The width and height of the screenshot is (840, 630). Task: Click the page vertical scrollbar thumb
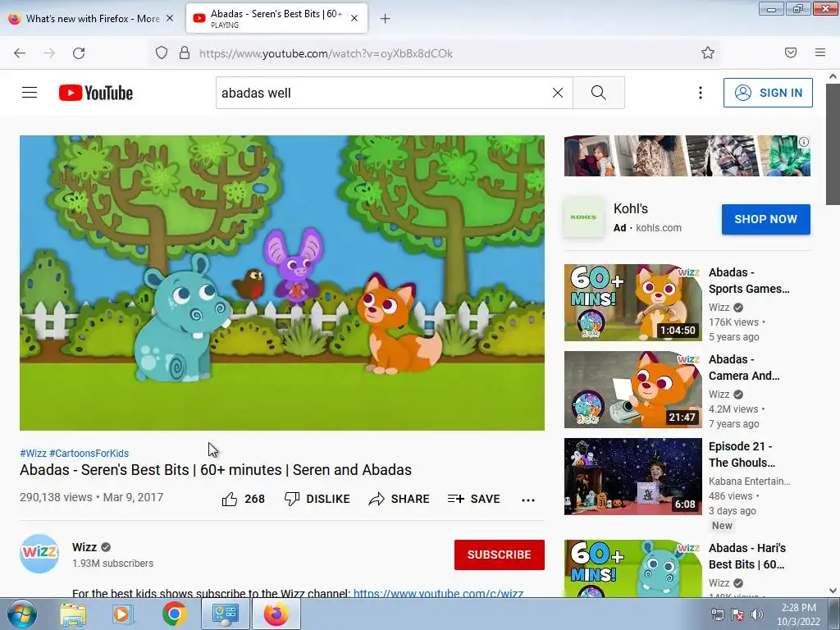(833, 144)
